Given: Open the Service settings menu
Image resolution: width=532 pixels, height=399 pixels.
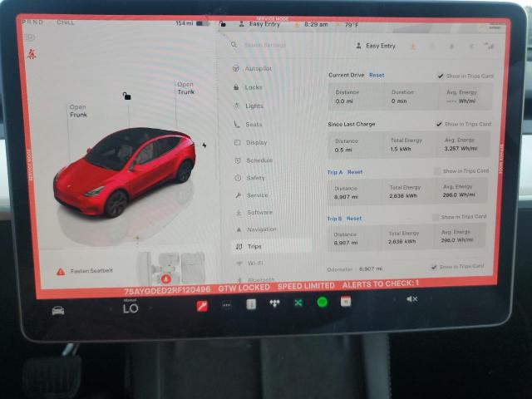Looking at the screenshot, I should 252,195.
